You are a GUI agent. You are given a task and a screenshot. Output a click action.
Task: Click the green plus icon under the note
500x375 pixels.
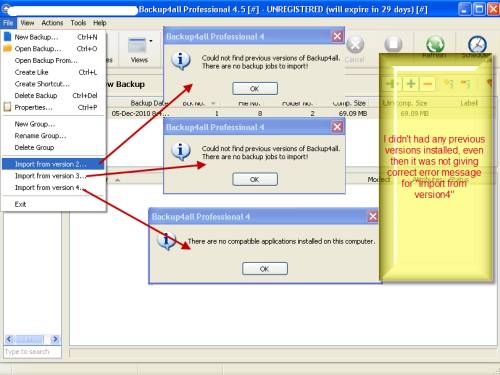[x=411, y=84]
